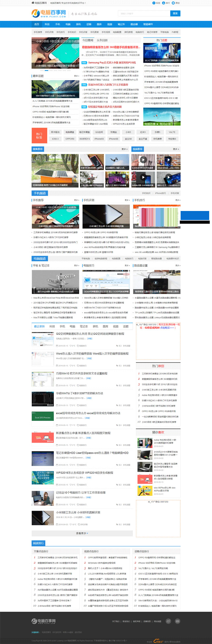
Task: Click the QQ空间 hot tag
Action: pyautogui.click(x=99, y=132)
